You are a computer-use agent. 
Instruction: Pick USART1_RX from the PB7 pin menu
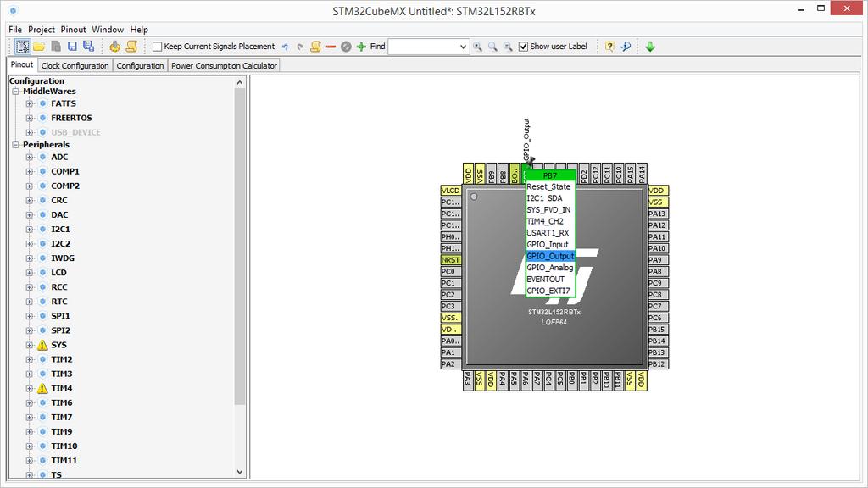pos(550,233)
